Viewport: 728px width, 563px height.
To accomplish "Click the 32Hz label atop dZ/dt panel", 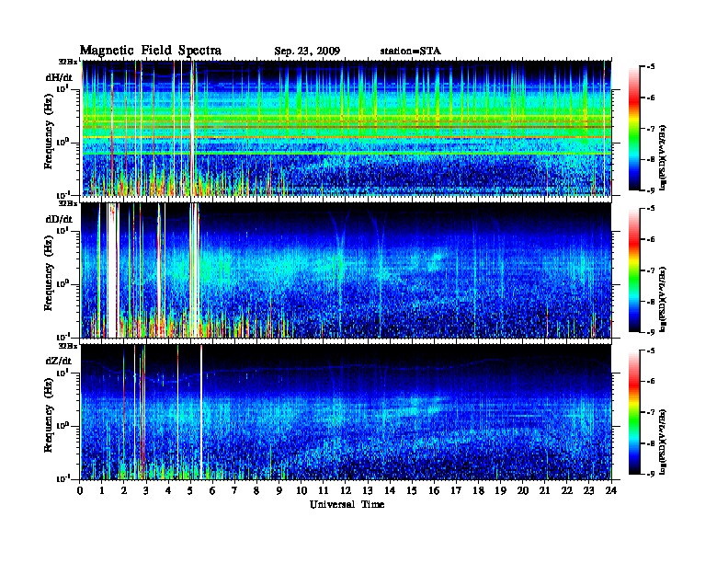I will 67,346.
